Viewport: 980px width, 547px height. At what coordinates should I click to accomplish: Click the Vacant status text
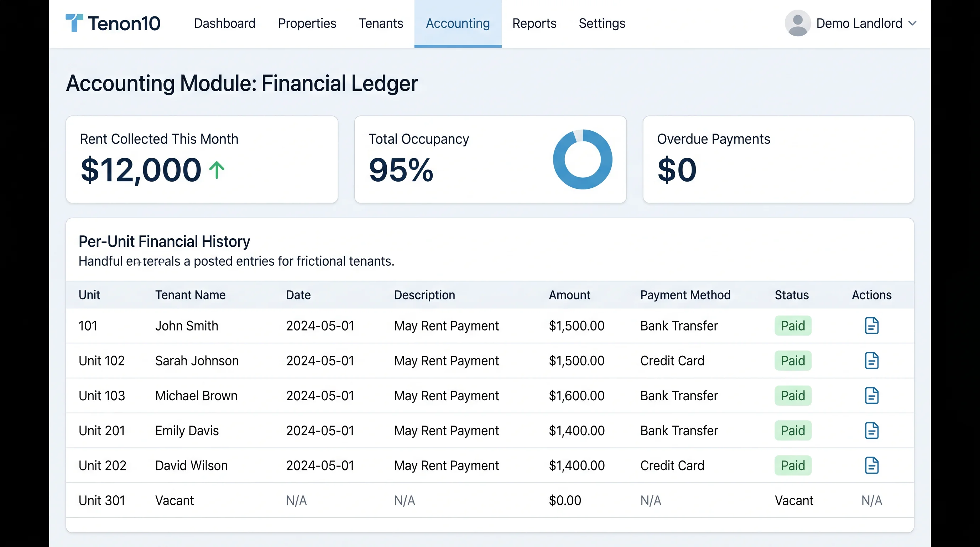tap(794, 501)
